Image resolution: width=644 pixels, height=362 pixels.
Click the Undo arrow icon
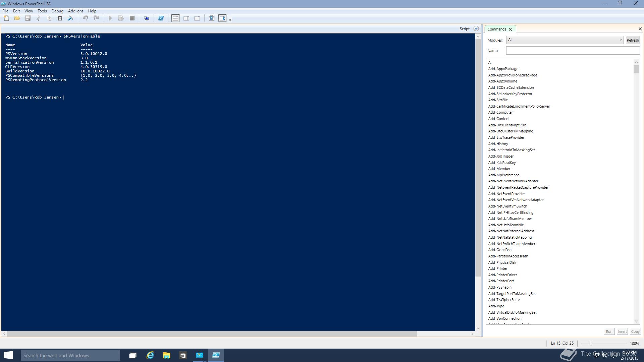coord(85,18)
